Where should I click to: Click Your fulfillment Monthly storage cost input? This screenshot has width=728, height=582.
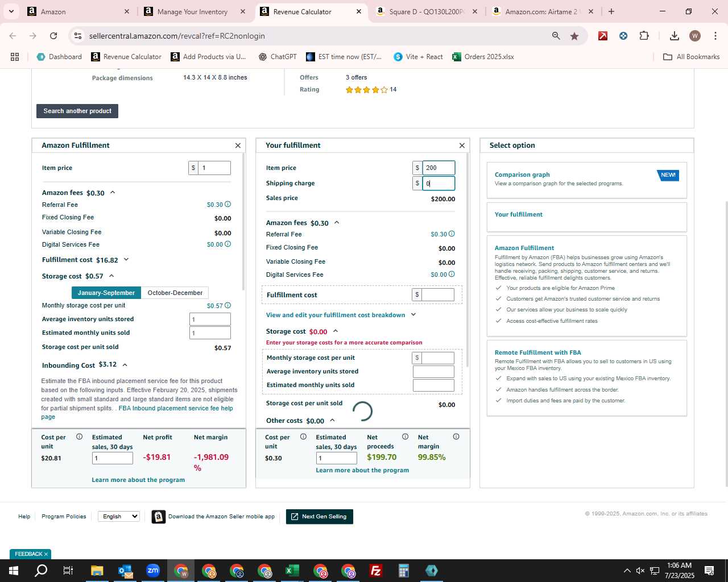tap(438, 358)
